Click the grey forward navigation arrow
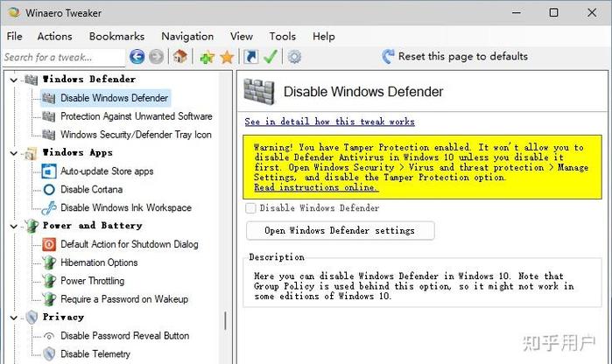The height and width of the screenshot is (364, 612). pyautogui.click(x=157, y=57)
